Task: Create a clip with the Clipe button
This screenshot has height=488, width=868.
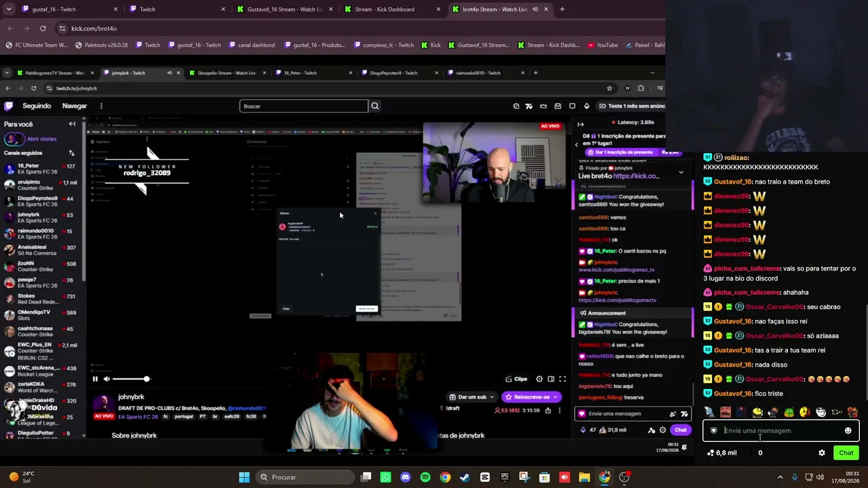Action: (517, 379)
